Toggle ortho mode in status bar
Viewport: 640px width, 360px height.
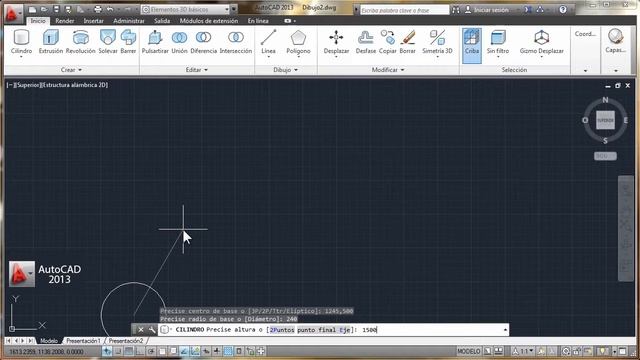tap(140, 351)
